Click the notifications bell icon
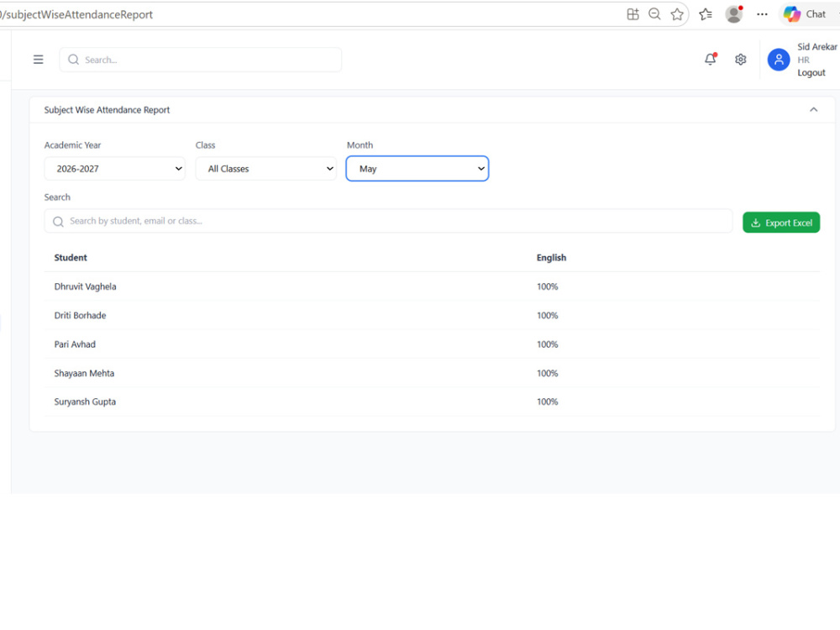Viewport: 840px width, 630px height. pos(711,59)
